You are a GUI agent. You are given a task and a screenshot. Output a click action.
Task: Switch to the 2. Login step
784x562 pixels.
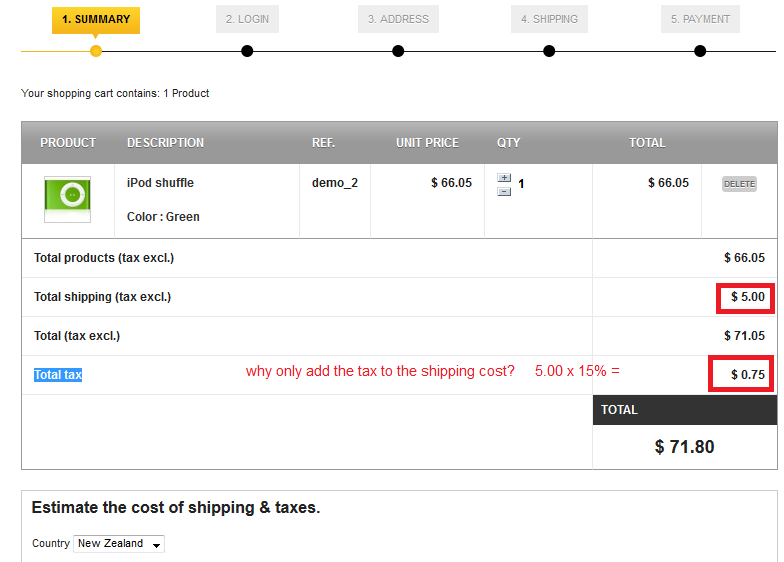247,20
